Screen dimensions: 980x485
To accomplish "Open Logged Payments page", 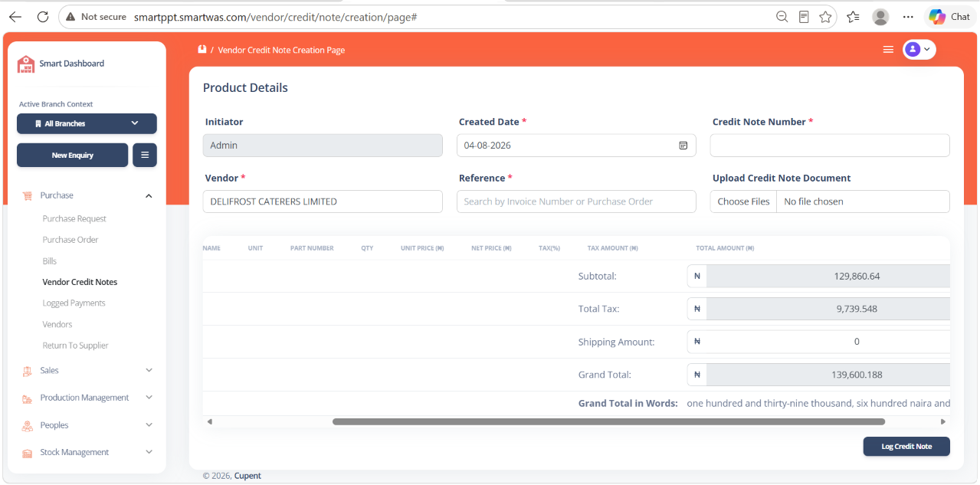I will point(74,303).
